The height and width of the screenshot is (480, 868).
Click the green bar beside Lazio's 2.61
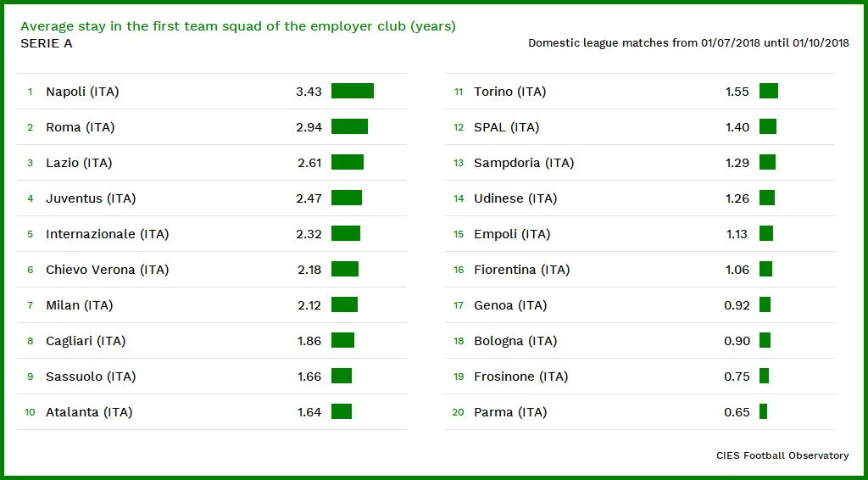(347, 162)
